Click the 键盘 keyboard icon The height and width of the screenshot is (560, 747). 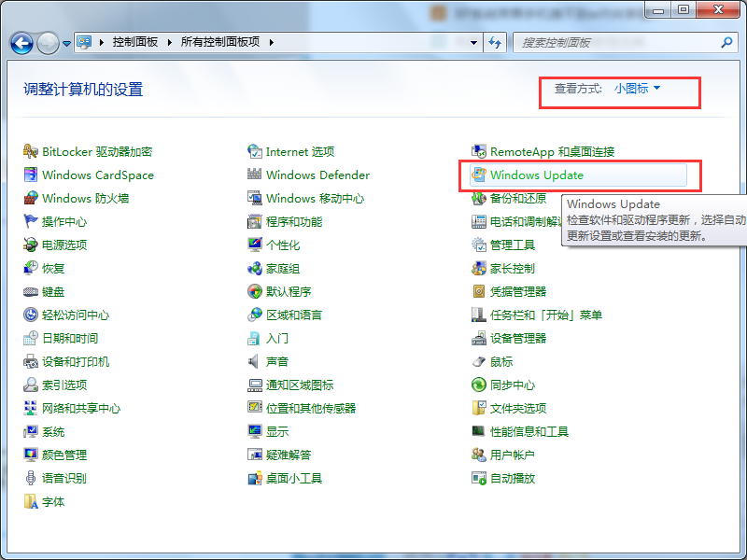click(31, 291)
